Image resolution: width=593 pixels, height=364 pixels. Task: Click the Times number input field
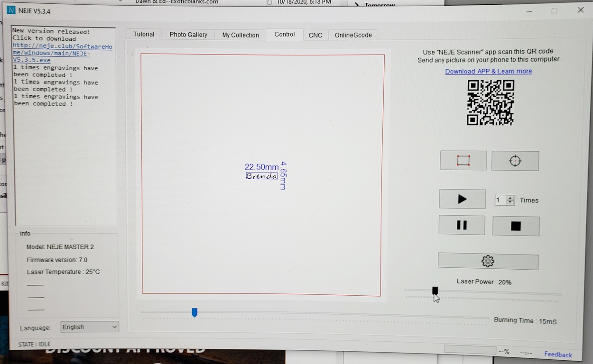pos(500,200)
